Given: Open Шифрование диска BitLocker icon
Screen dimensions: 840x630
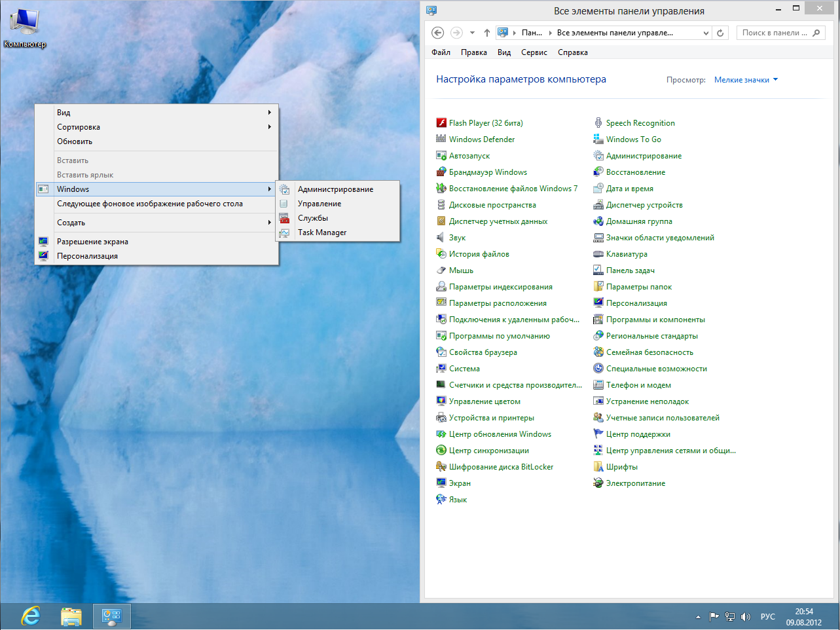Looking at the screenshot, I should point(441,467).
